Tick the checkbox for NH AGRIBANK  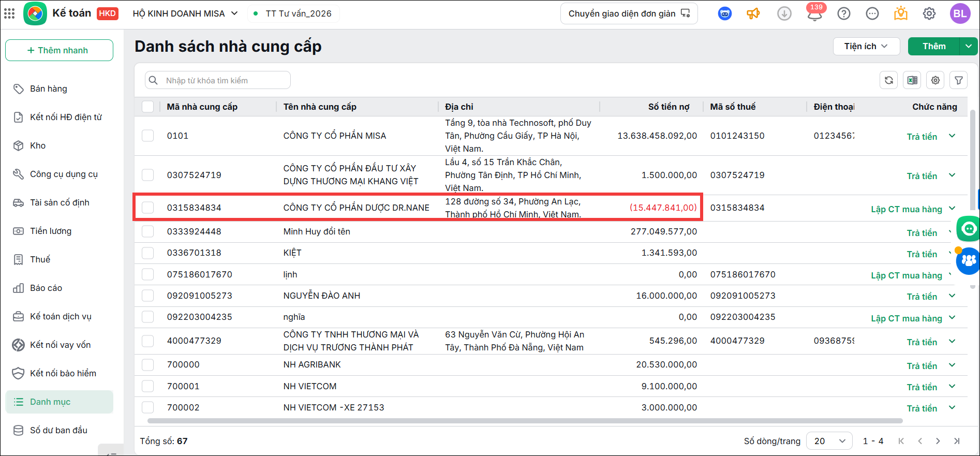pos(148,364)
